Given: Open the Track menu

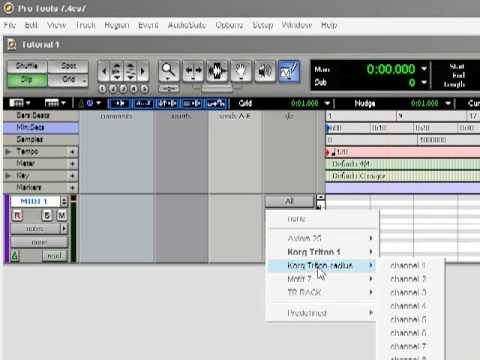Looking at the screenshot, I should [86, 25].
